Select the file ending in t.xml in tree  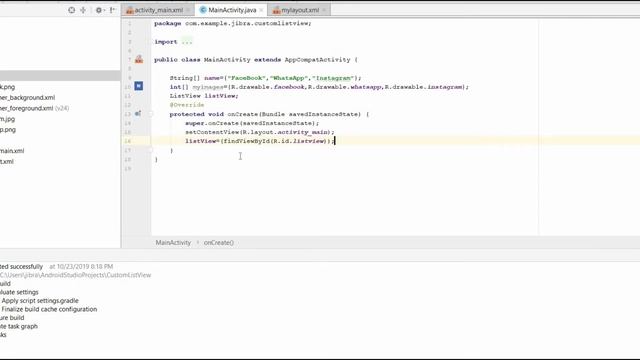click(x=7, y=161)
